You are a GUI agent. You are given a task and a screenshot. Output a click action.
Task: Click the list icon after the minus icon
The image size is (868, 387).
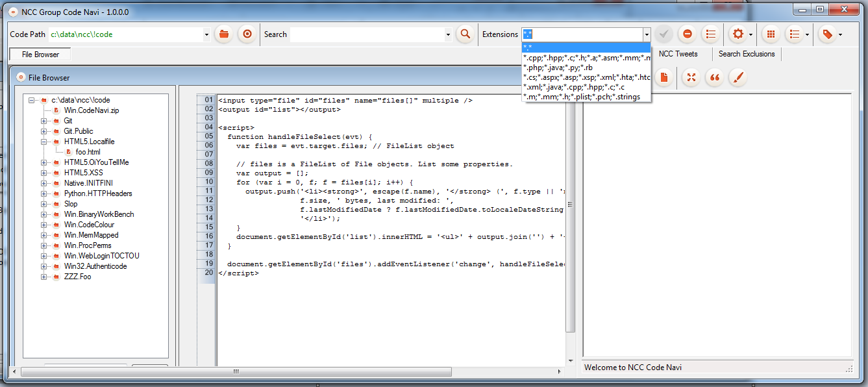click(711, 34)
